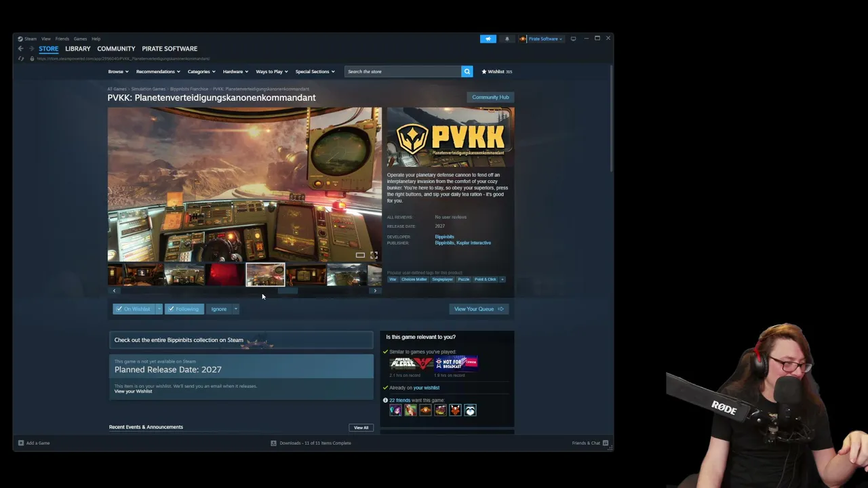868x488 pixels.
Task: Switch to the LIBRARY tab
Action: (x=78, y=49)
